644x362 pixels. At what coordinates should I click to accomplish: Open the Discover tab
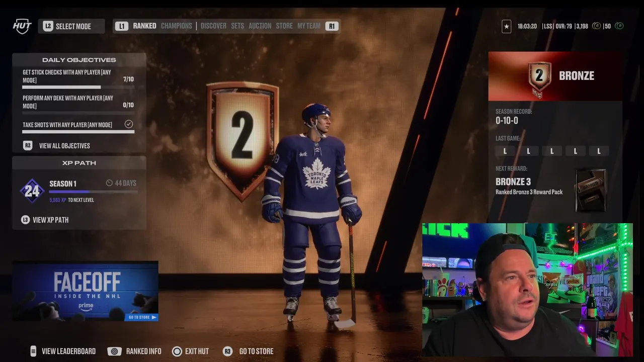click(213, 26)
